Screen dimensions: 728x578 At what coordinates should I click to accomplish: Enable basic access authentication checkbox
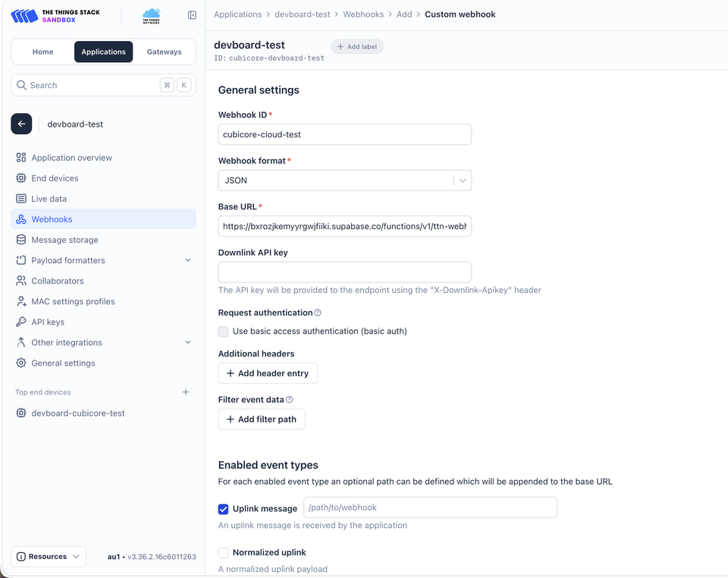pyautogui.click(x=223, y=331)
